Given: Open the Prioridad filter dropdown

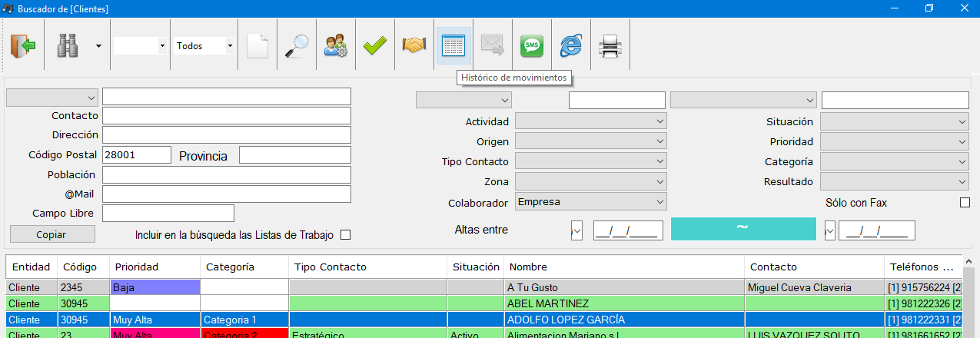Looking at the screenshot, I should coord(895,141).
